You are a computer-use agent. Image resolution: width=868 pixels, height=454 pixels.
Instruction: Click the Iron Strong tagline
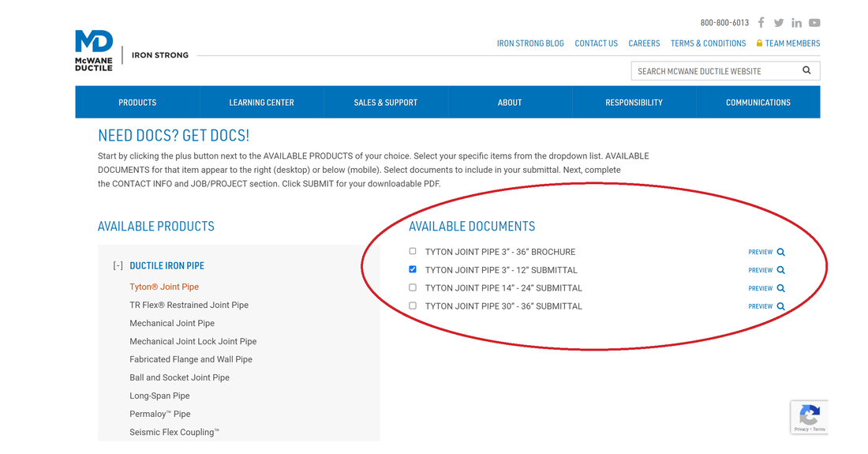(160, 54)
